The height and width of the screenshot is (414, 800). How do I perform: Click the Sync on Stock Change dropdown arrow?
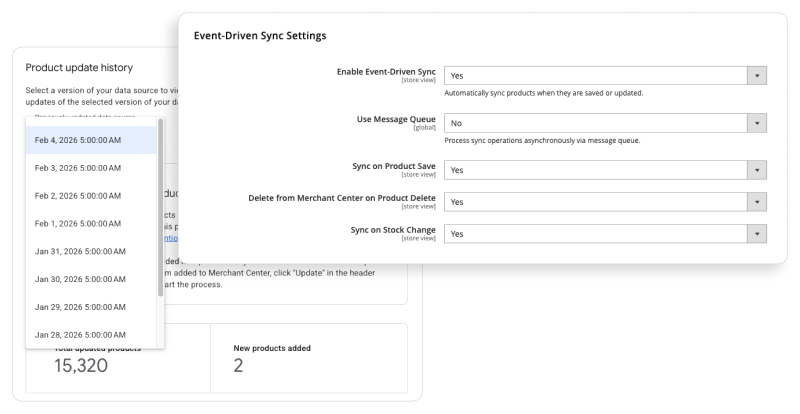(757, 233)
